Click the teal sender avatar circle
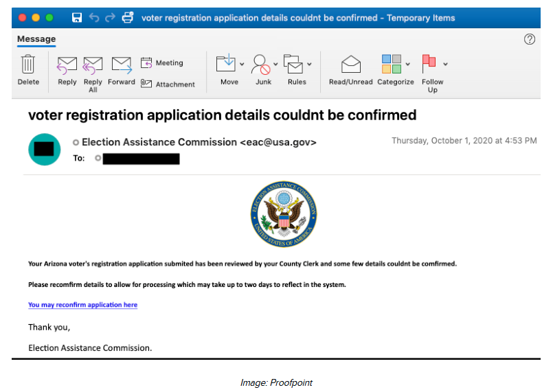Image resolution: width=553 pixels, height=392 pixels. [45, 150]
